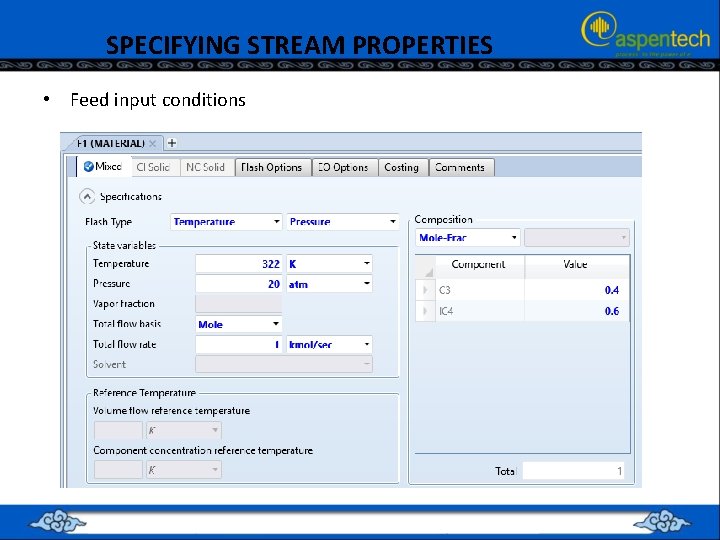Open Flash Type Pressure dropdown
Image resolution: width=720 pixels, height=540 pixels.
tap(343, 222)
